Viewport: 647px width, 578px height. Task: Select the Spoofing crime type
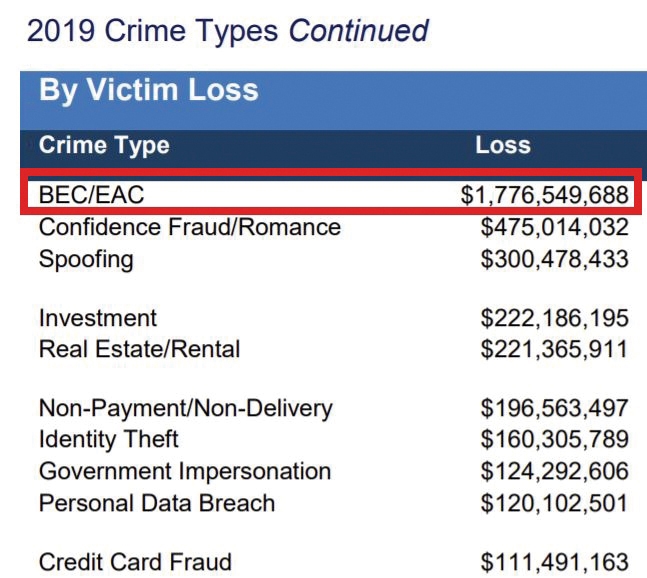(86, 260)
